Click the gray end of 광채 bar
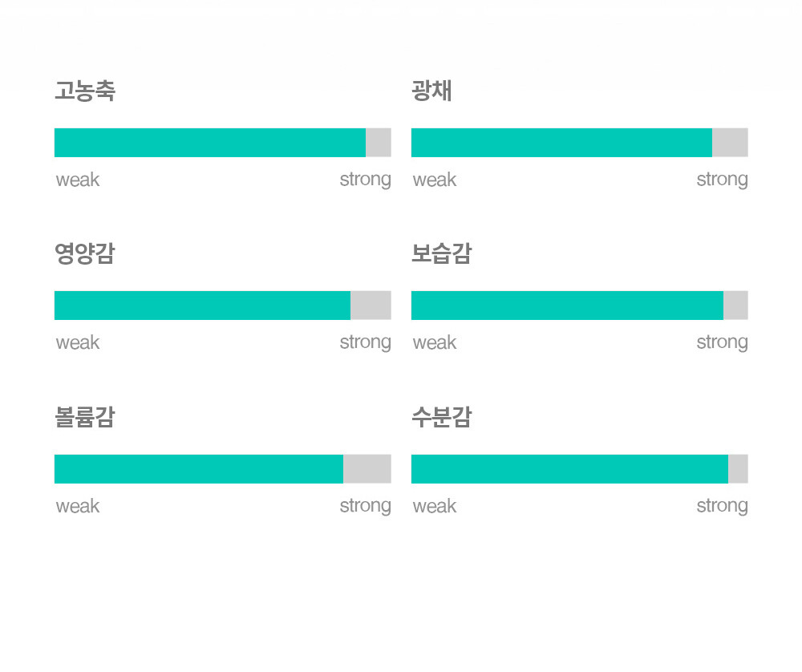The image size is (802, 672). point(731,143)
